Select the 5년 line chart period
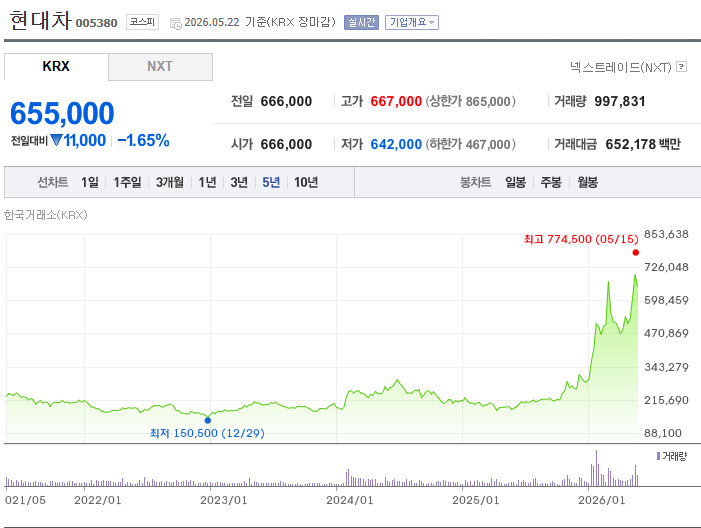The image size is (701, 528). [271, 182]
